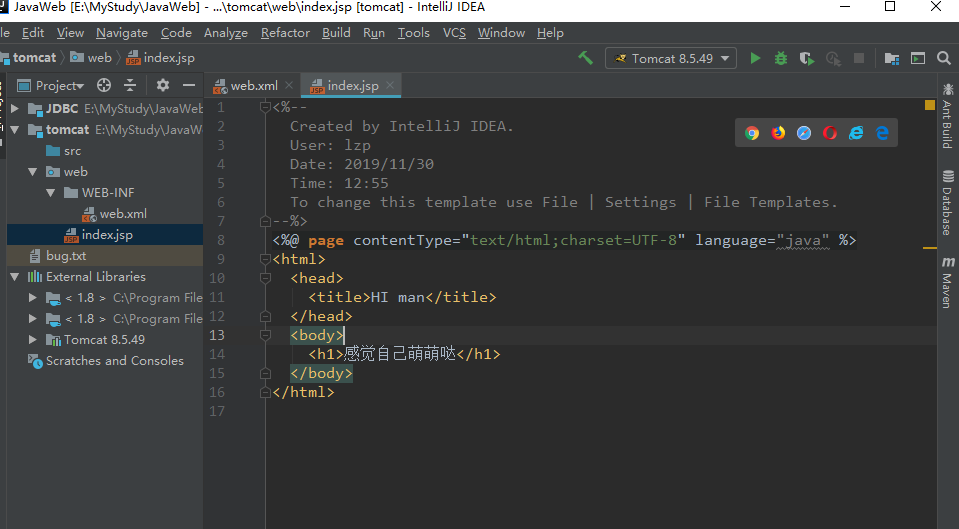Select the index.jsp editor tab
Image resolution: width=959 pixels, height=529 pixels.
(x=352, y=86)
